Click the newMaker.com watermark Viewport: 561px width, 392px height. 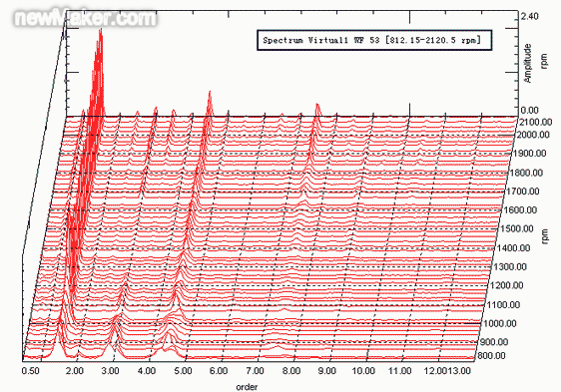pos(86,18)
